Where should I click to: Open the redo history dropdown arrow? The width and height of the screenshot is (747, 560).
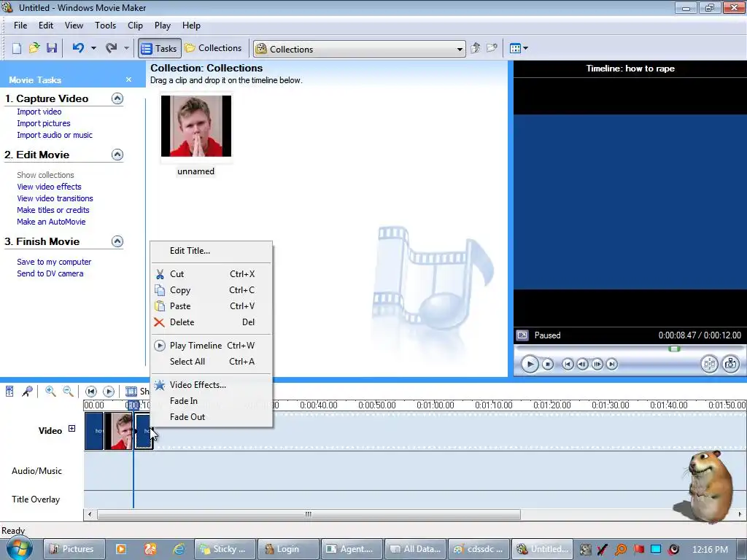126,48
